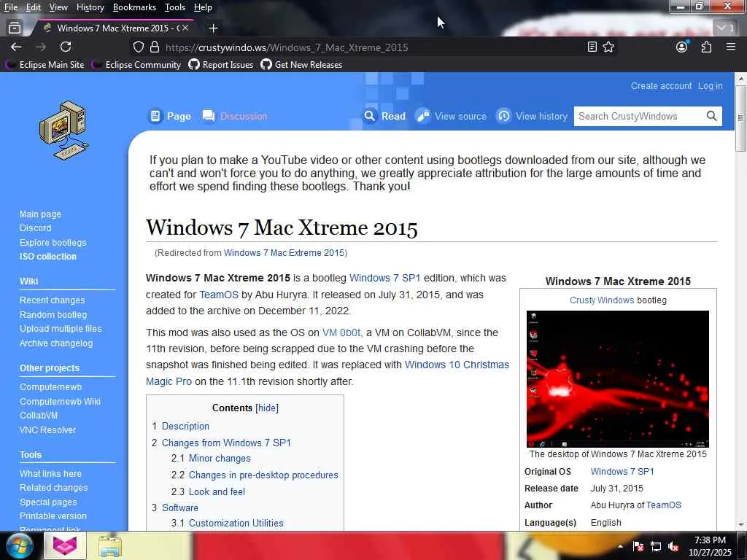The width and height of the screenshot is (747, 560).
Task: Open network icon in system tray
Action: pyautogui.click(x=656, y=546)
